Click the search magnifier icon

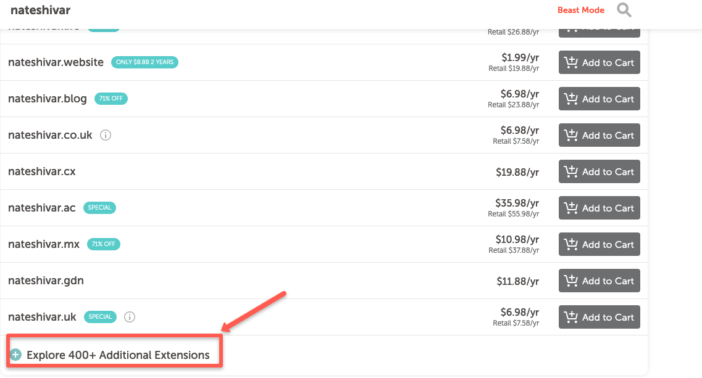click(x=624, y=9)
